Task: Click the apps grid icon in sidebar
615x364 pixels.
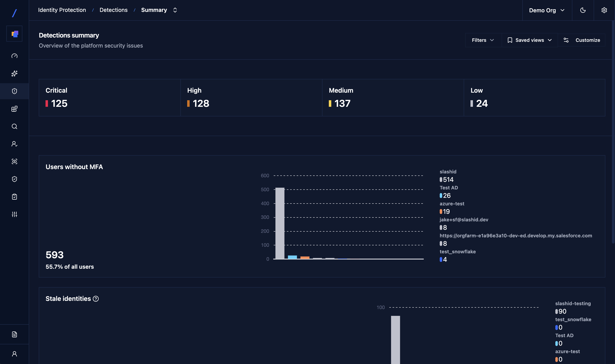Action: (x=14, y=109)
